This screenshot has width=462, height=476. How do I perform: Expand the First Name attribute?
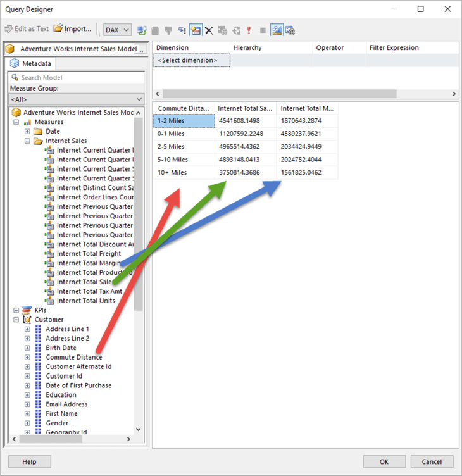coord(27,414)
